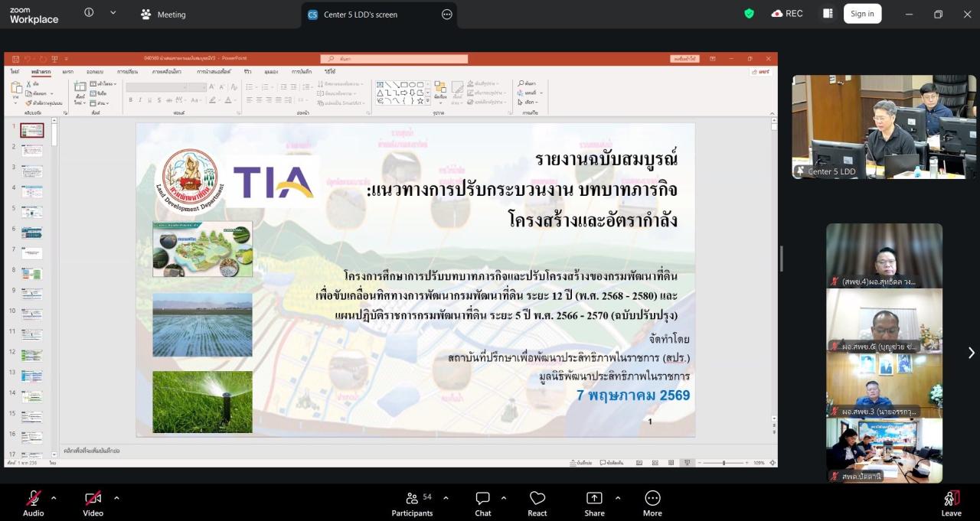Expand the audio options arrow
The image size is (980, 521).
[x=54, y=497]
